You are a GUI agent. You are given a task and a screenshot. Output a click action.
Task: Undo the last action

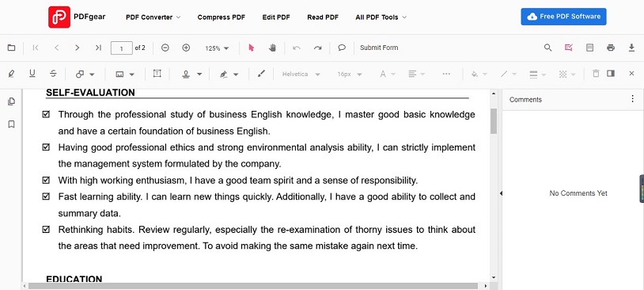(297, 48)
